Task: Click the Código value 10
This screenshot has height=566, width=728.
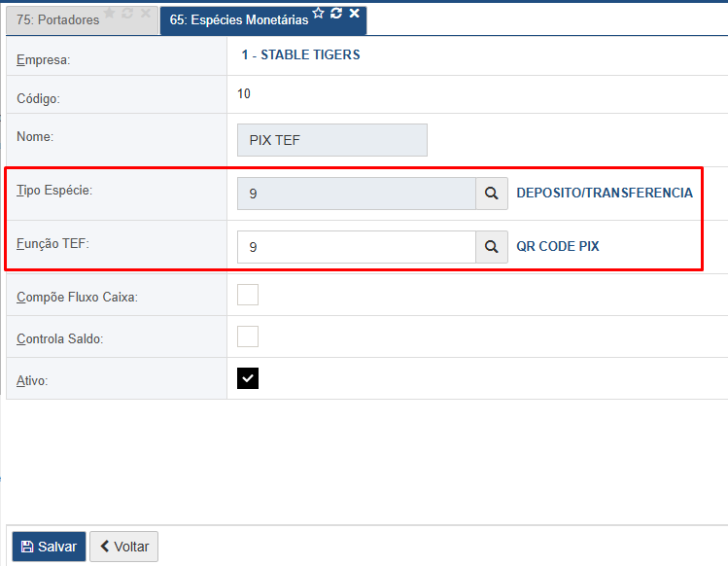Action: [244, 94]
